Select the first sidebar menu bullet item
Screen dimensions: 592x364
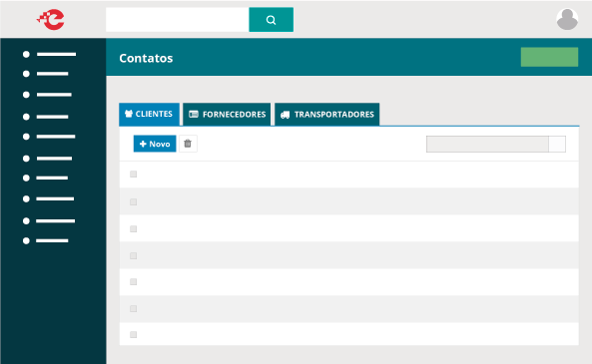50,54
